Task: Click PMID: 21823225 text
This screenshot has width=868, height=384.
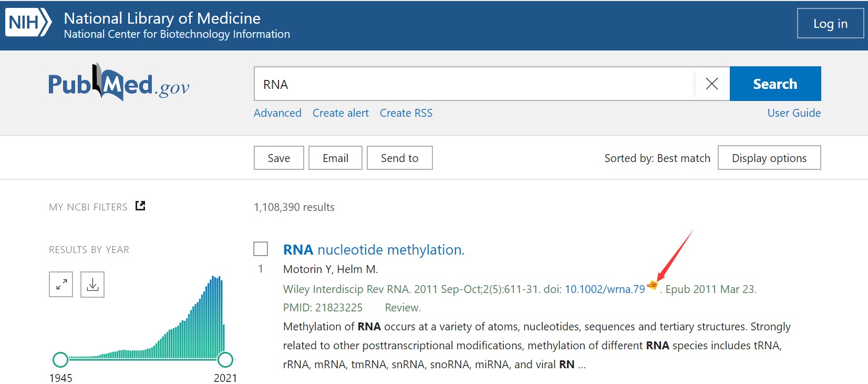Action: [x=323, y=308]
